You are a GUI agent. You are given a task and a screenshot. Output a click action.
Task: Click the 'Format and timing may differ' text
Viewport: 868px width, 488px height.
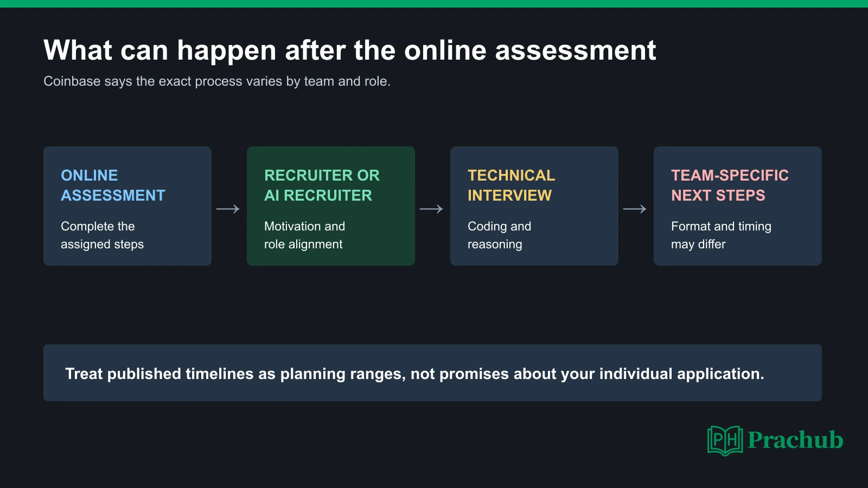pyautogui.click(x=721, y=235)
